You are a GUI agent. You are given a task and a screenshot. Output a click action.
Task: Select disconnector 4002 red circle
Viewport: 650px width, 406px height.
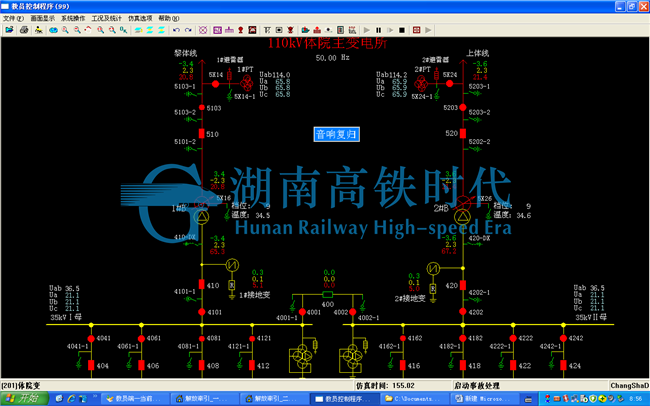click(x=352, y=312)
